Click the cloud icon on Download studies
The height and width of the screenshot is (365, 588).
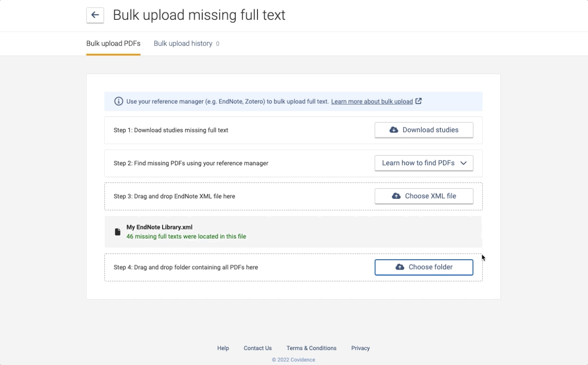click(x=394, y=130)
